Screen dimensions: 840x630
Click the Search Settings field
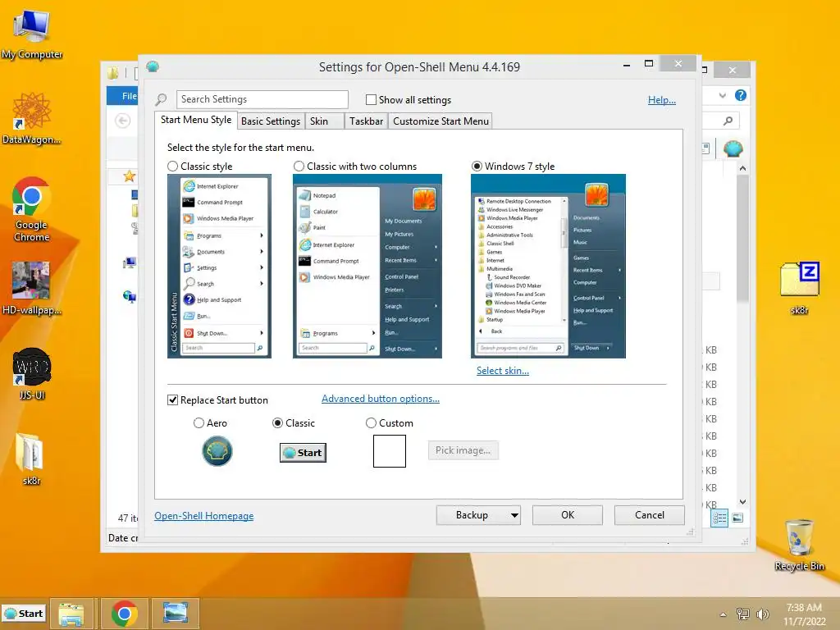point(262,99)
